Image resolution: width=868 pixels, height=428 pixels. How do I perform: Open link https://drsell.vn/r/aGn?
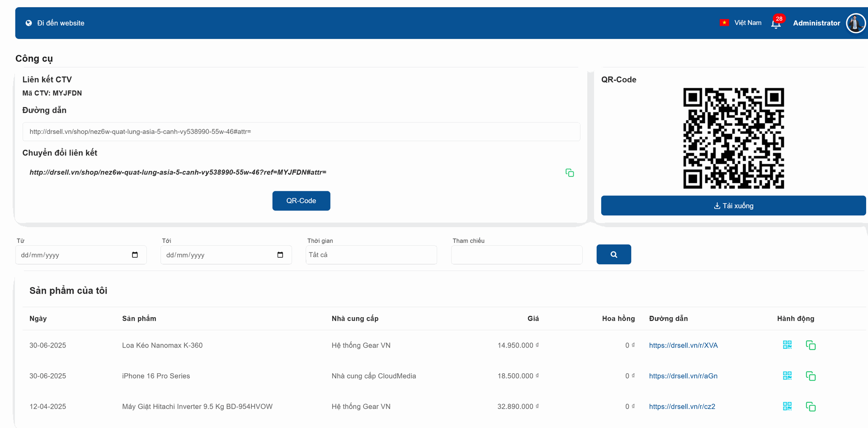pos(683,376)
